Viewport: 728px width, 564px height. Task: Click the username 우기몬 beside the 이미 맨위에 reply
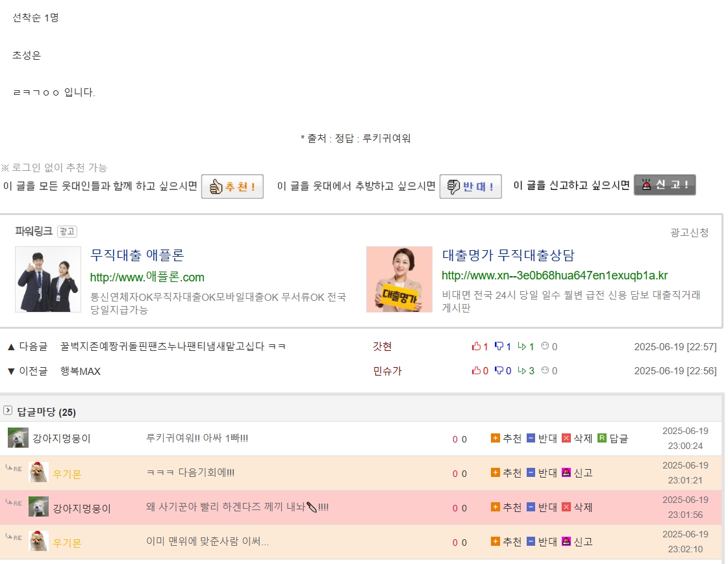[68, 543]
